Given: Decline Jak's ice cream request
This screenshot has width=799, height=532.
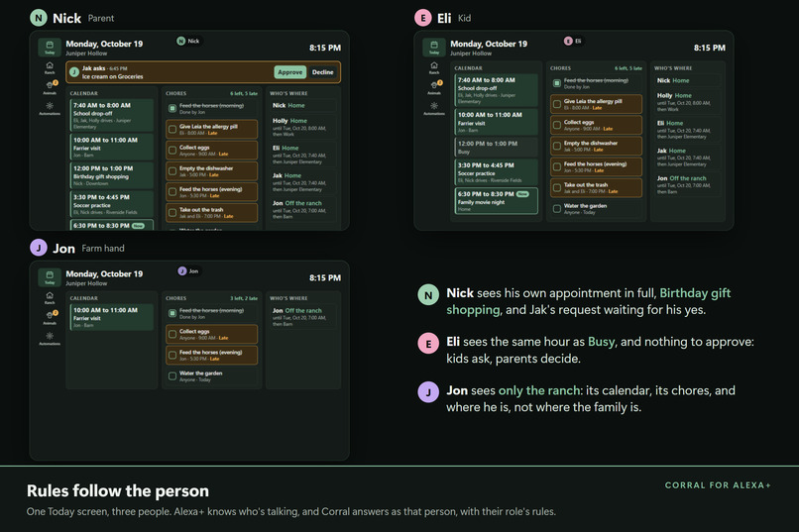Looking at the screenshot, I should click(322, 72).
